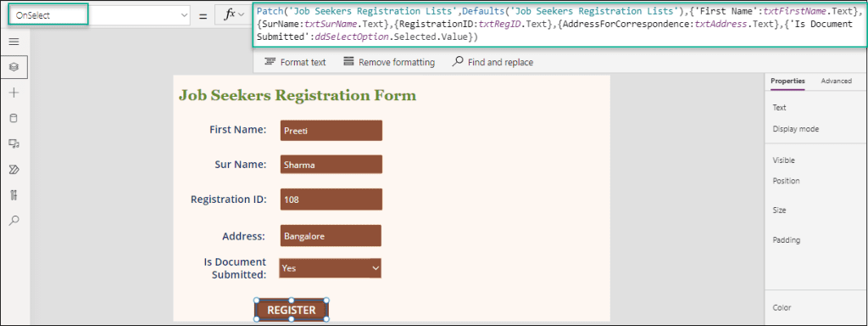Open Find and replace
This screenshot has height=326, width=868.
point(492,62)
